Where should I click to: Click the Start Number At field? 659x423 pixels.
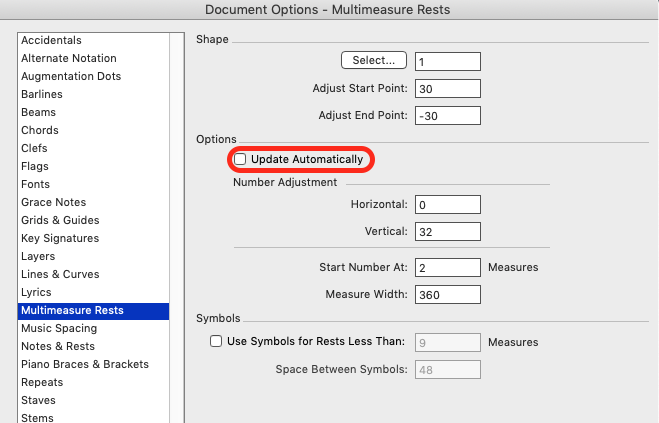coord(448,268)
